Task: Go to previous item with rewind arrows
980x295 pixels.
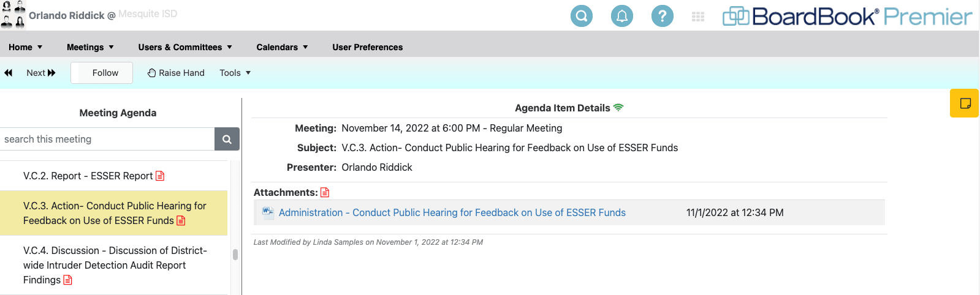Action: click(9, 73)
